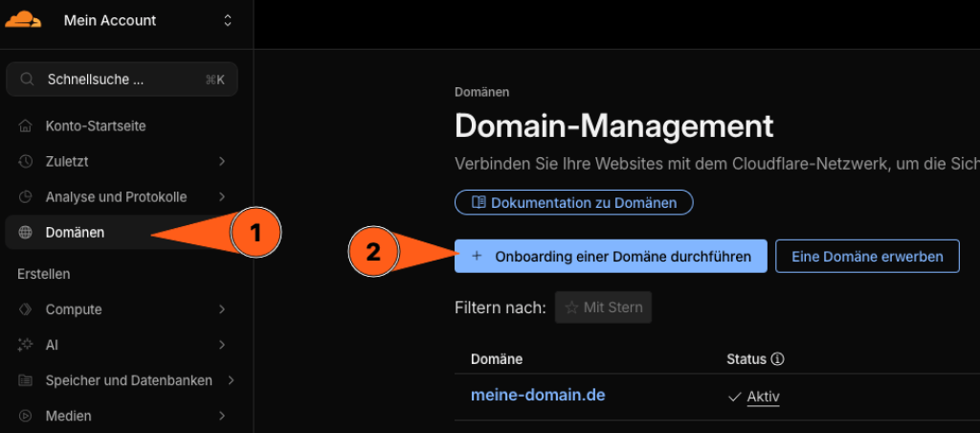980x433 pixels.
Task: Open Konto-Startseite in the sidebar
Action: [96, 125]
